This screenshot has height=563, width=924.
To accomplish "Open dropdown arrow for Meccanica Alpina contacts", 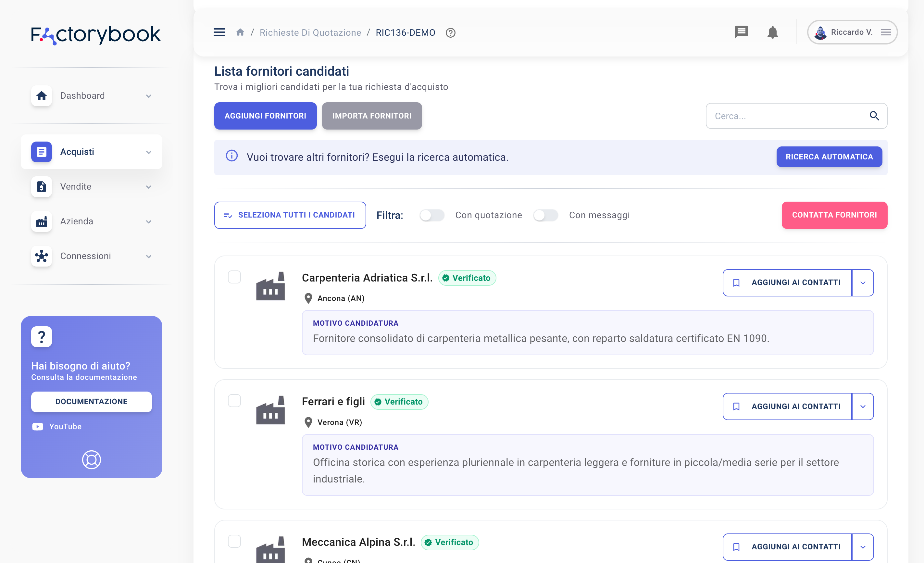I will pyautogui.click(x=863, y=547).
